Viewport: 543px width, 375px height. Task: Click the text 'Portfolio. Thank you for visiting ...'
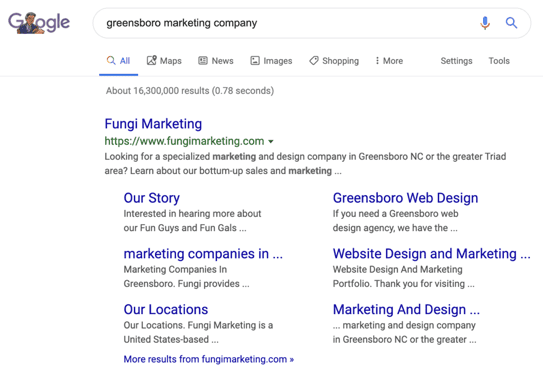tap(403, 284)
